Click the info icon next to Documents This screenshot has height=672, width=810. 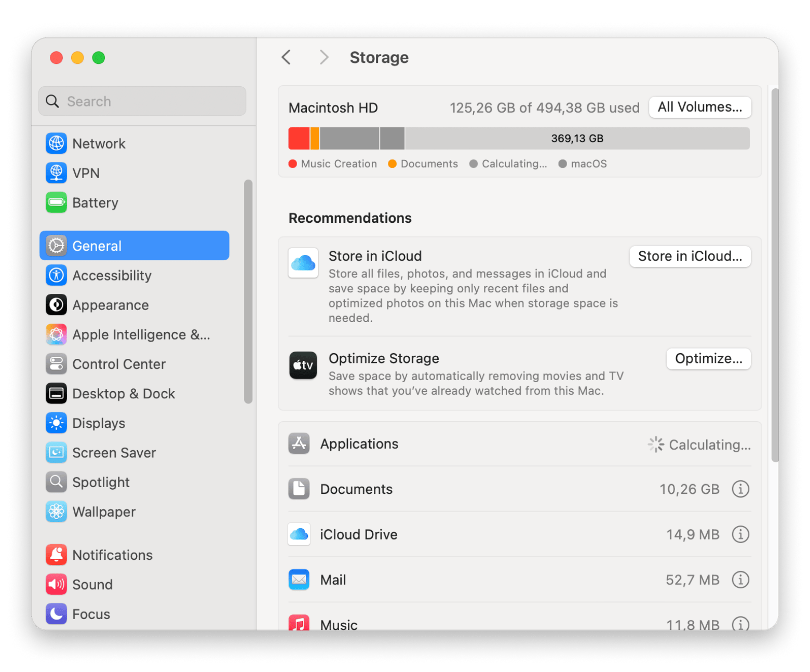tap(740, 489)
